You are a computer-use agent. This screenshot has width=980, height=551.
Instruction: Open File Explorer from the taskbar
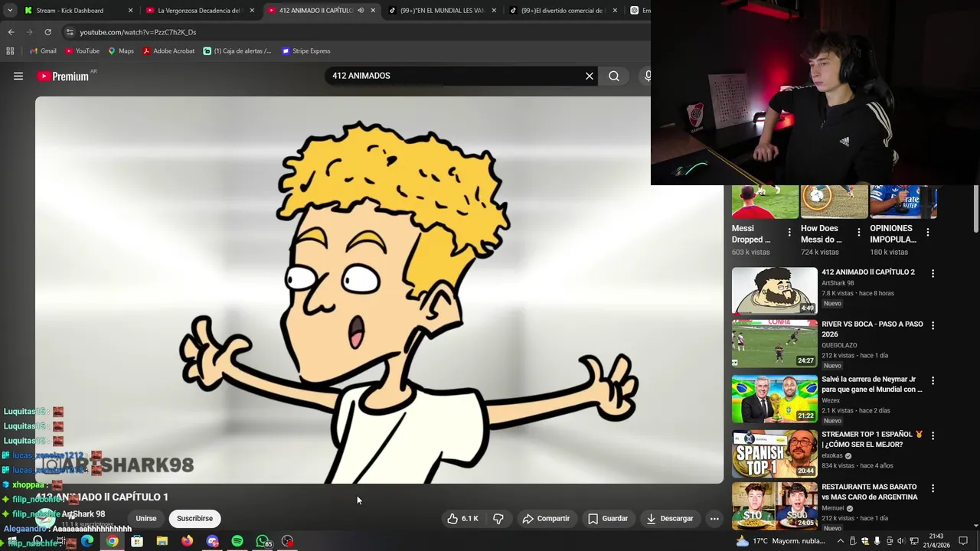162,541
